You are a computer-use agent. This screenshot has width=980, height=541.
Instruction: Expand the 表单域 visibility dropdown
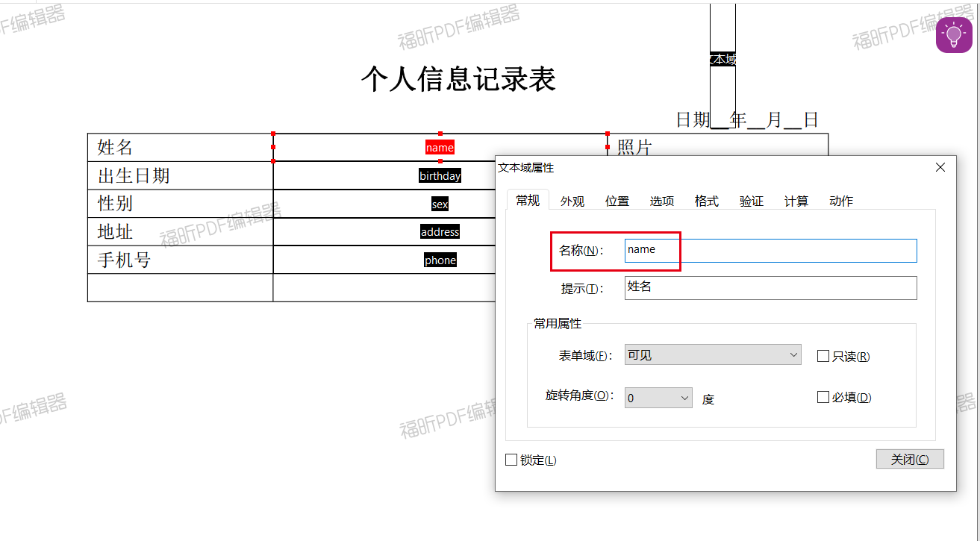713,355
